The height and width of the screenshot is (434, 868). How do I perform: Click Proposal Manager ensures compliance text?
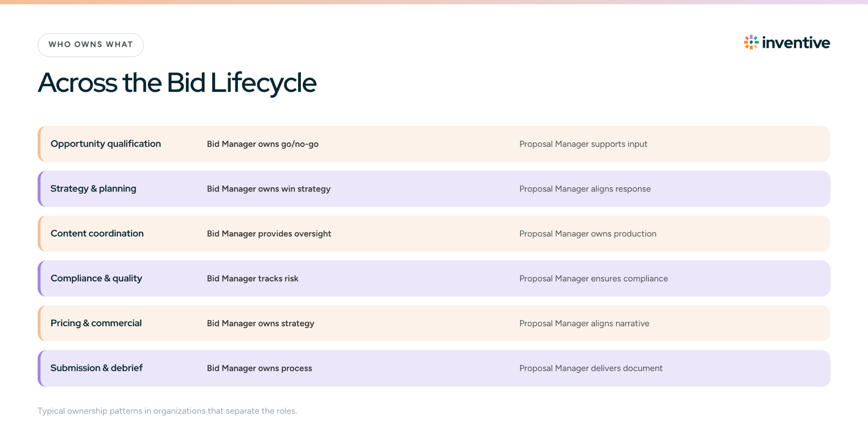point(593,278)
